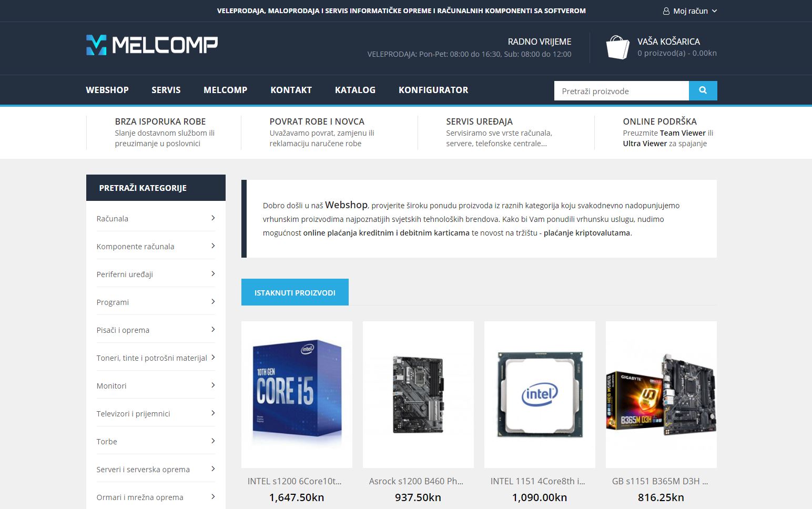The width and height of the screenshot is (812, 509).
Task: Expand the Serveri i serverska oprema chevron
Action: coord(213,469)
